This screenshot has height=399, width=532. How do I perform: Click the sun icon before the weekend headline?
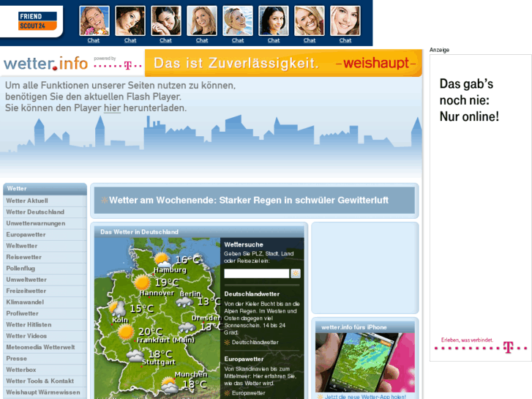(x=105, y=201)
